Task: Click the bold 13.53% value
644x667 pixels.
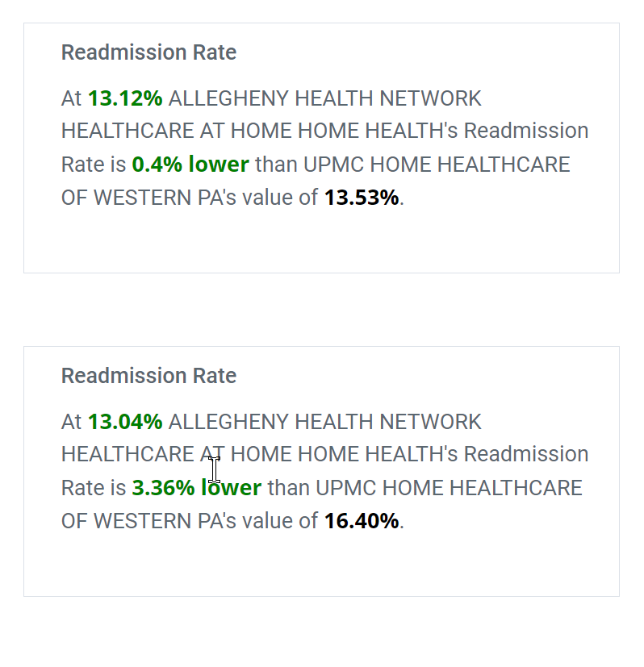Action: click(x=362, y=198)
